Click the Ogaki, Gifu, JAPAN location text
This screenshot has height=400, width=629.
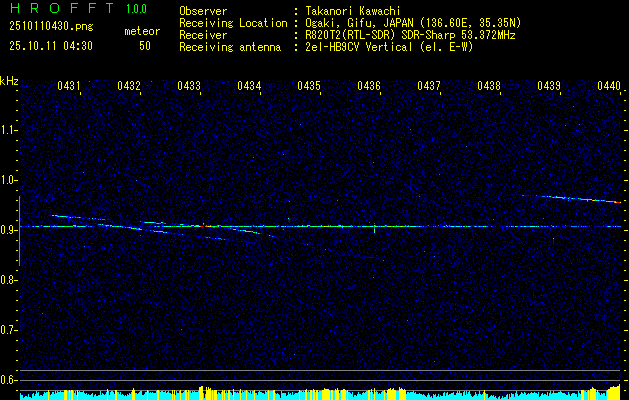coord(412,23)
